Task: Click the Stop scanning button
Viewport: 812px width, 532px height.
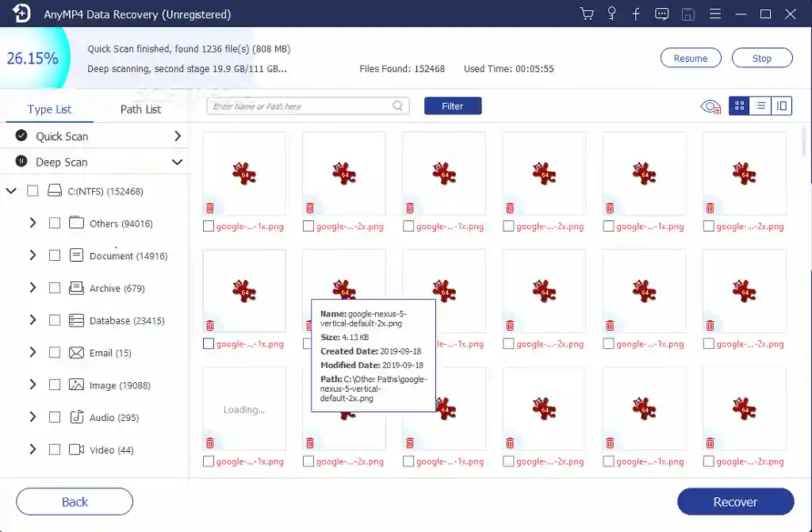Action: (761, 57)
